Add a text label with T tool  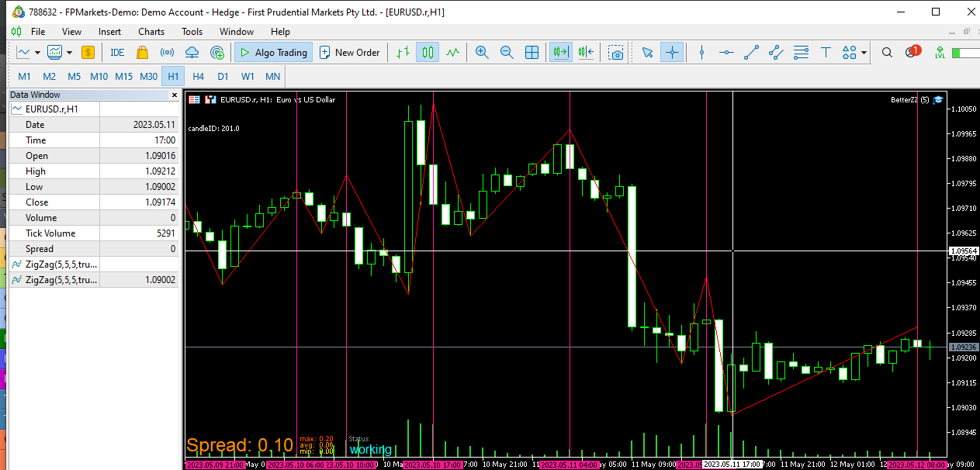pyautogui.click(x=826, y=53)
